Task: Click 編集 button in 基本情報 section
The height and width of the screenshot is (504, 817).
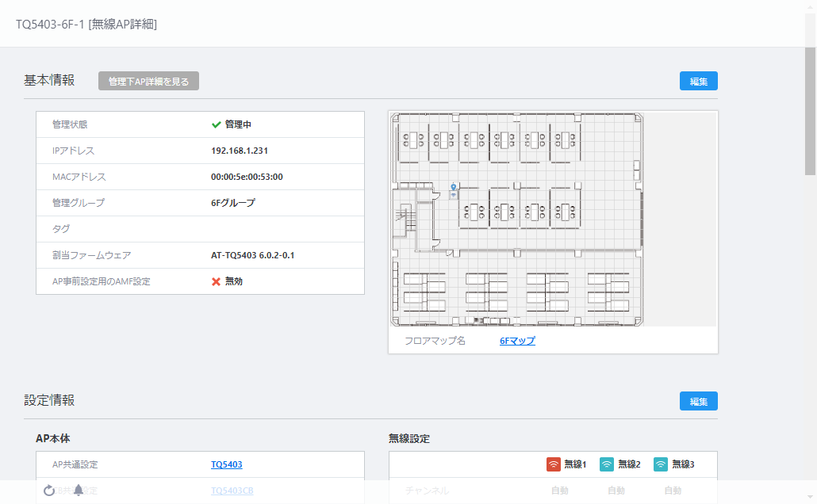Action: pos(698,81)
